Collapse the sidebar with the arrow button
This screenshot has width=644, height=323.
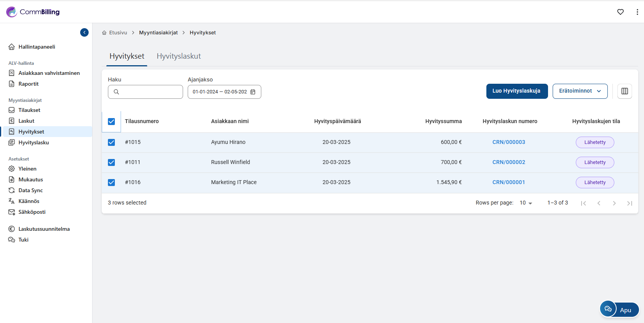coord(84,32)
